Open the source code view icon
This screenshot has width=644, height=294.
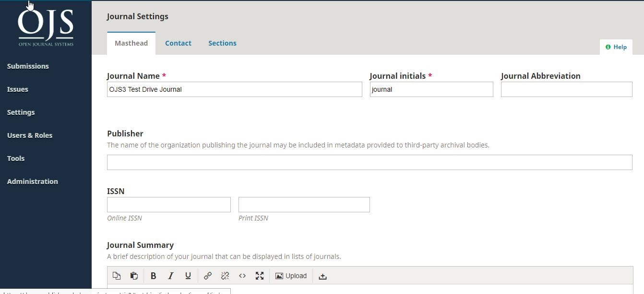pyautogui.click(x=242, y=276)
